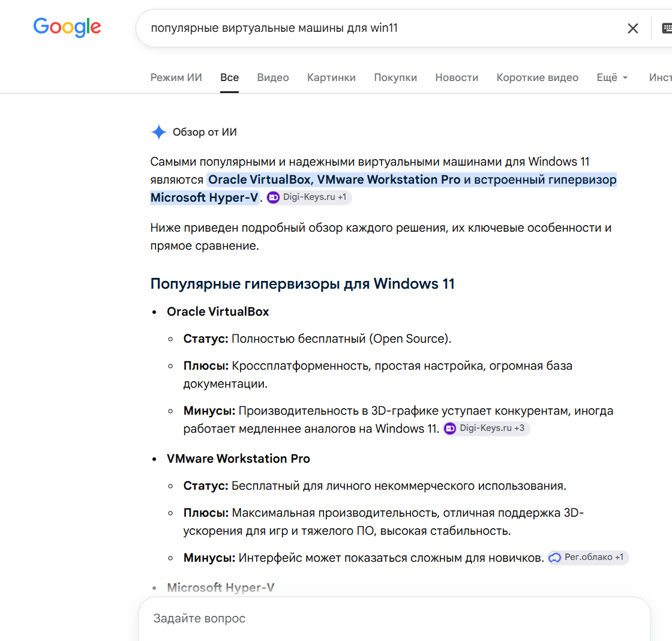This screenshot has height=641, width=672.
Task: Open the Рег.облако +1 source chip
Action: pyautogui.click(x=588, y=558)
